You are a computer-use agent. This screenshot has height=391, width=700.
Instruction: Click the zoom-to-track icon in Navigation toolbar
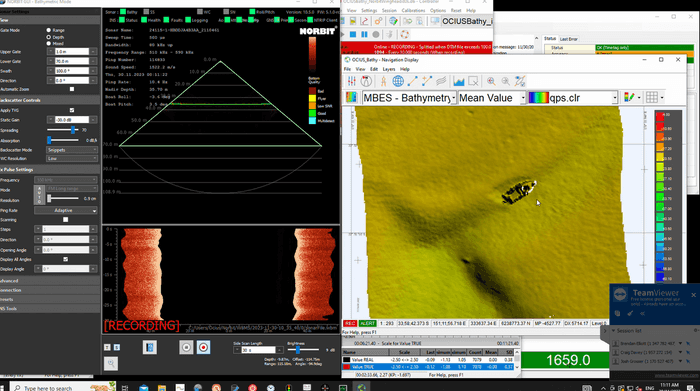pyautogui.click(x=520, y=81)
